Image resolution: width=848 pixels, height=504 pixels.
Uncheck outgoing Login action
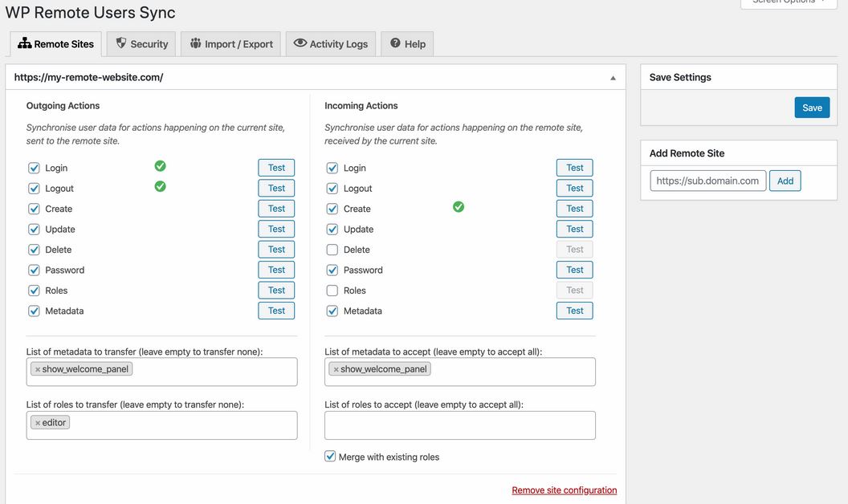coord(34,169)
